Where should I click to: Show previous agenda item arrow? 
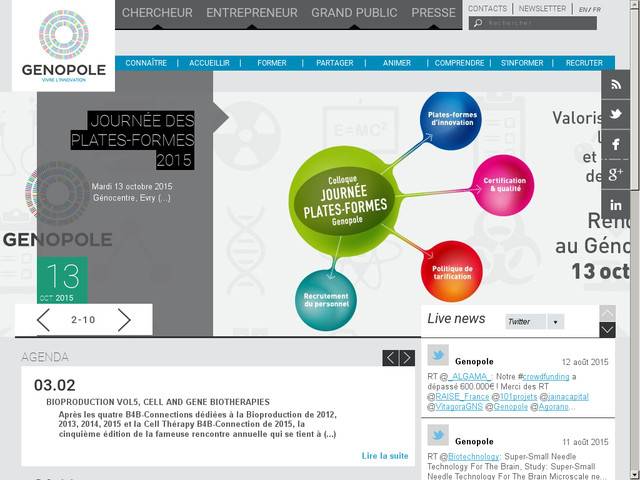click(x=390, y=358)
